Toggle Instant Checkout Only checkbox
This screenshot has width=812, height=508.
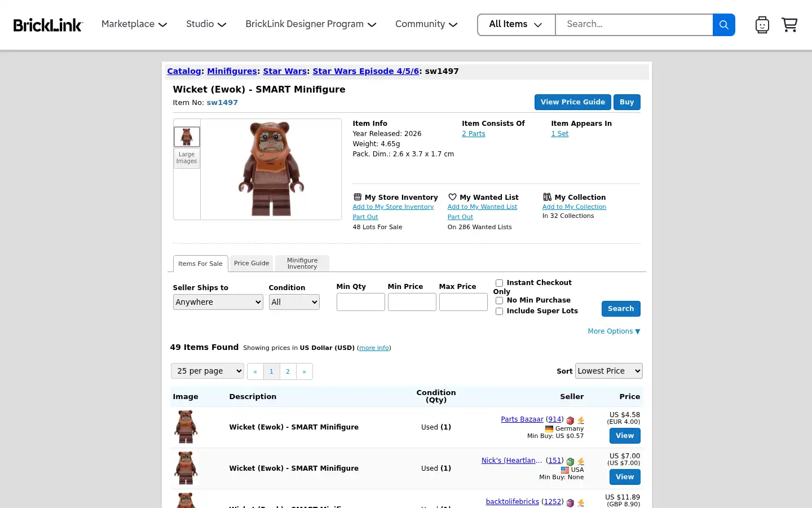[x=499, y=283]
